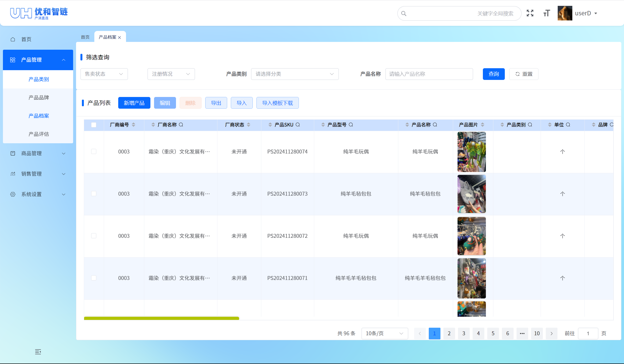Check the select-all checkbox in the table header

[x=94, y=125]
